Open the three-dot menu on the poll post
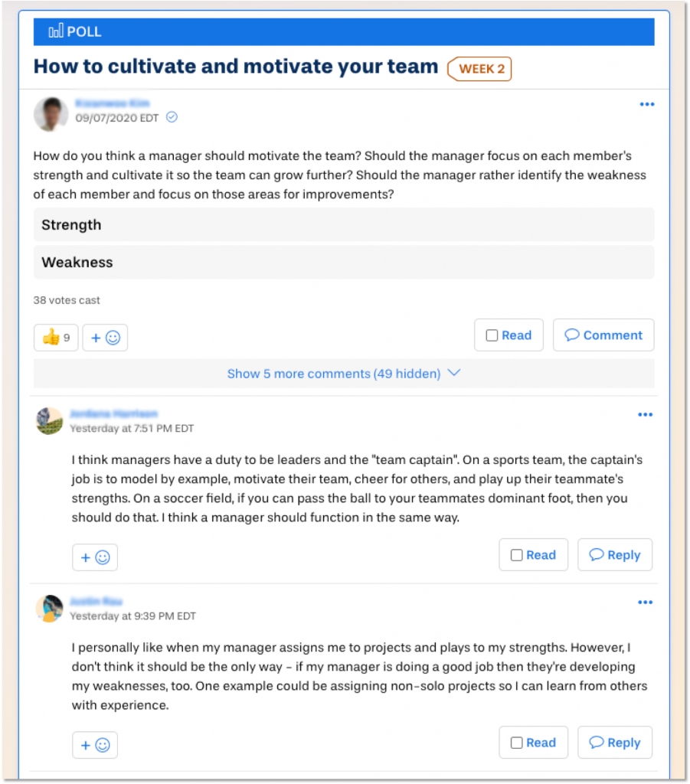This screenshot has height=784, width=690. point(647,104)
